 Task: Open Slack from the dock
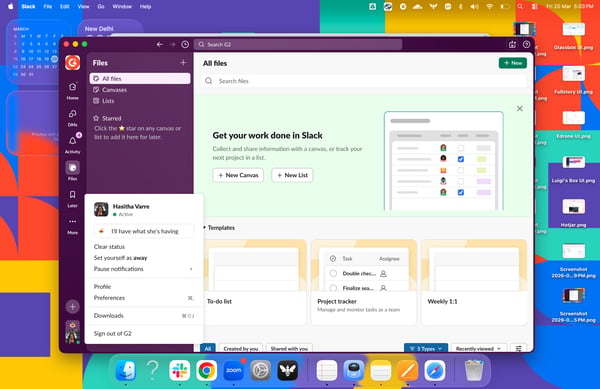coord(179,371)
